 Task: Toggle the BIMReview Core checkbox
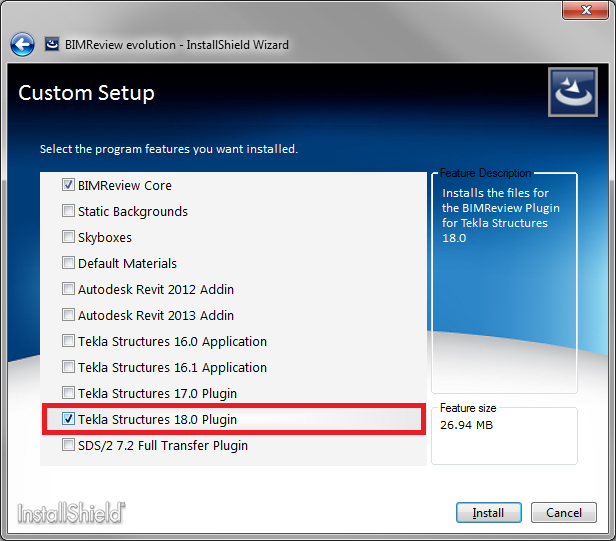68,185
